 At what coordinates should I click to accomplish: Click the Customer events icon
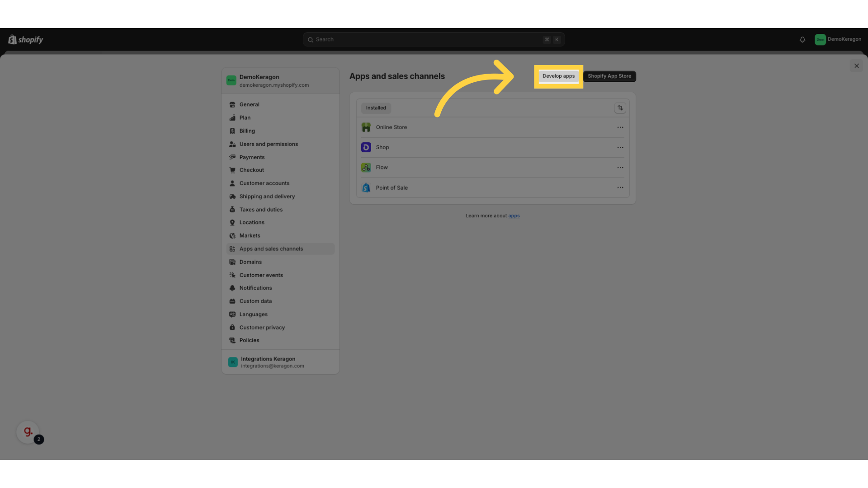click(x=232, y=275)
